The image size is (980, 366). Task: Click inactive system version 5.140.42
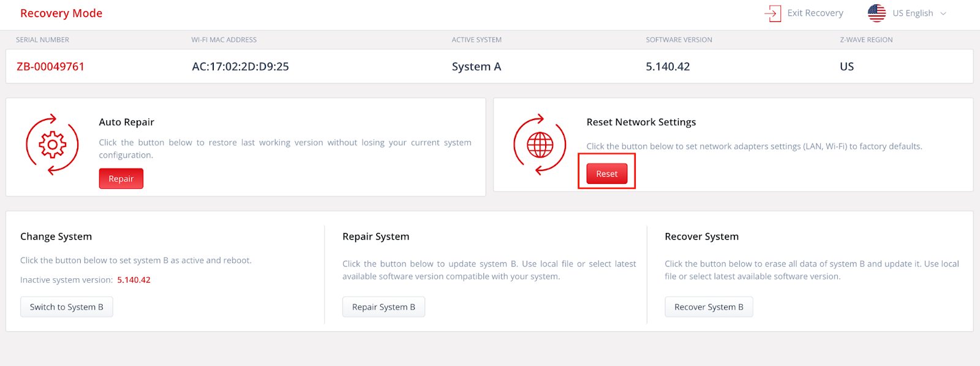pyautogui.click(x=134, y=280)
